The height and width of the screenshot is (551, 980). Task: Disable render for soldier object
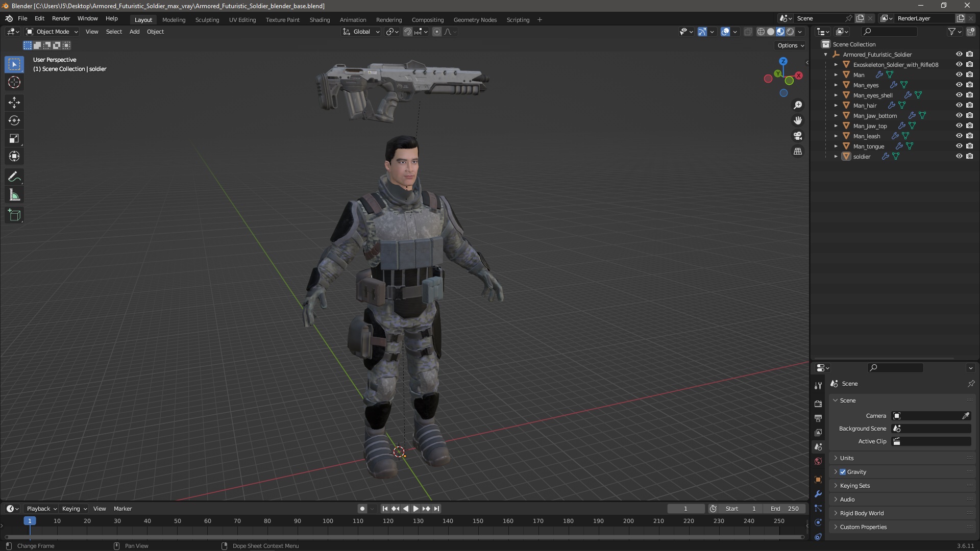pos(969,156)
